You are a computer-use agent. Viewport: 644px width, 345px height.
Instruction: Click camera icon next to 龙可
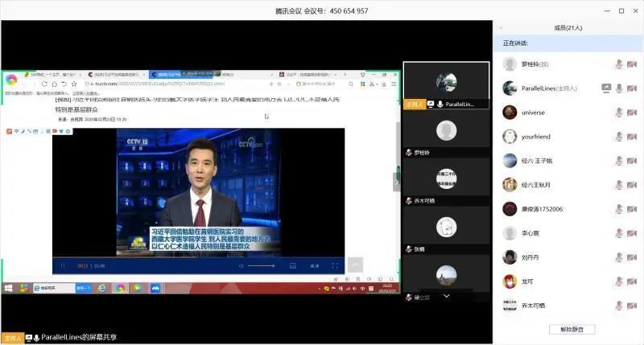(x=632, y=281)
